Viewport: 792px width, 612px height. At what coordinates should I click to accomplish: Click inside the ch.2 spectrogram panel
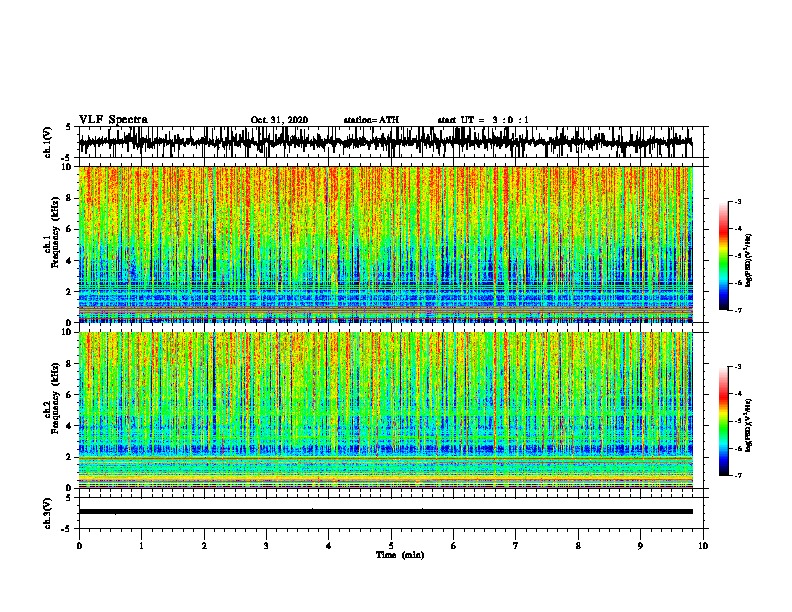386,410
